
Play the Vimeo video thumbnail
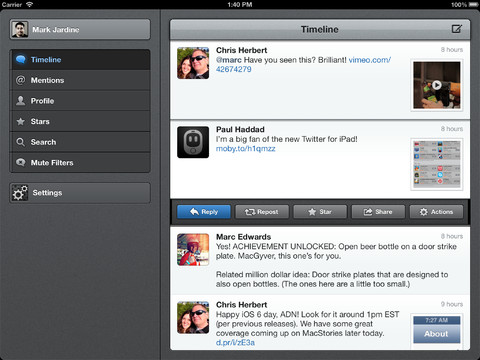(x=437, y=85)
